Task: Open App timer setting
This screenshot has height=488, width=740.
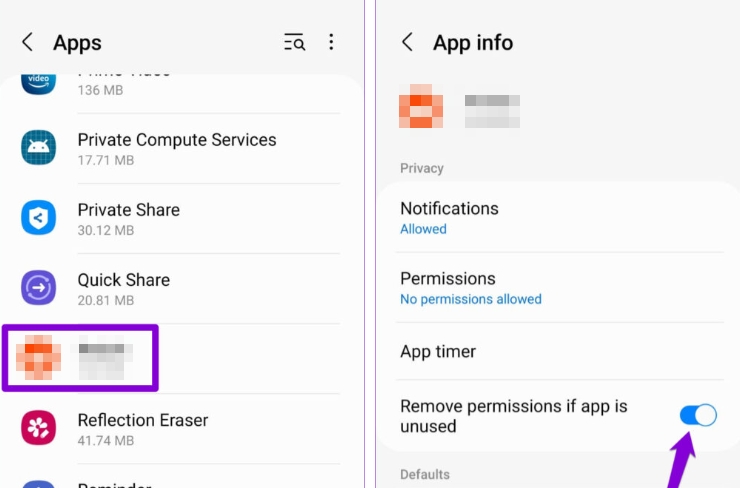Action: [x=559, y=352]
